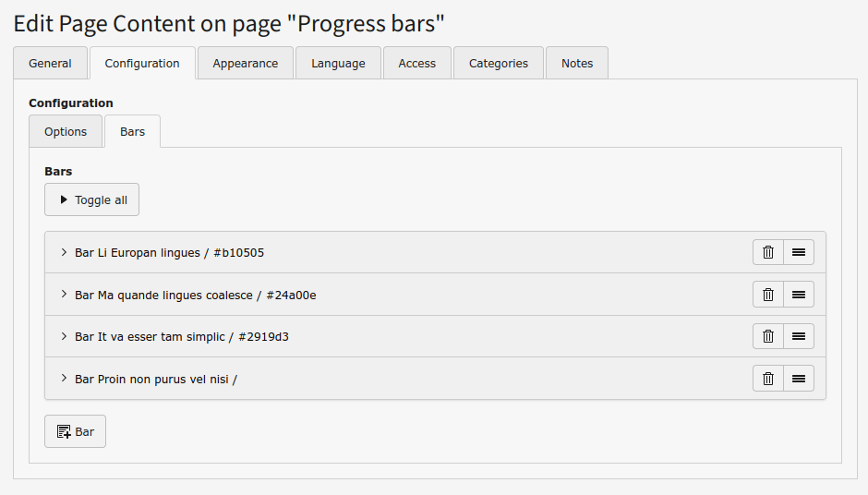Open the Appearance tab

click(x=245, y=64)
